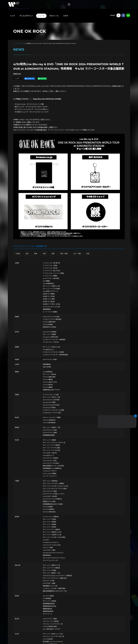Click store CD PLAZA WAVE WOW店
Image resolution: width=138 pixels, height=644 pixels.
[51, 307]
